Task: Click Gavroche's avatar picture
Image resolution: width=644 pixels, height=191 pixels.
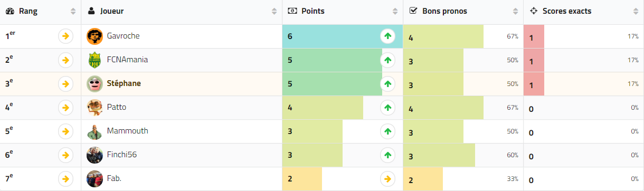Action: [94, 36]
